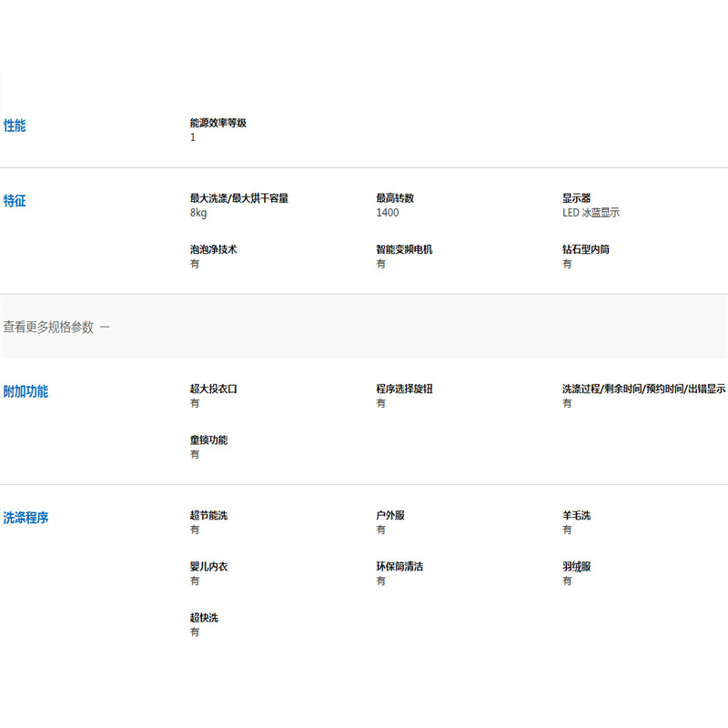Select the 附加功能 section heading
728x728 pixels.
click(25, 391)
